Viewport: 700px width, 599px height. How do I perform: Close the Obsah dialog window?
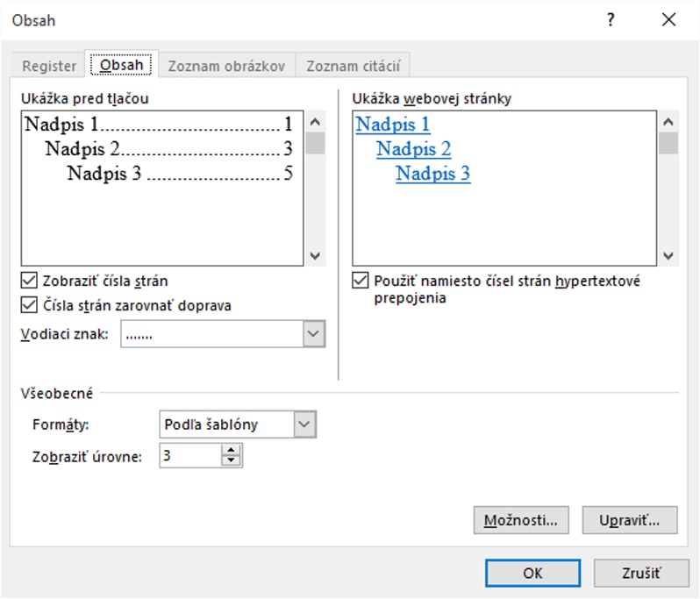tap(668, 20)
